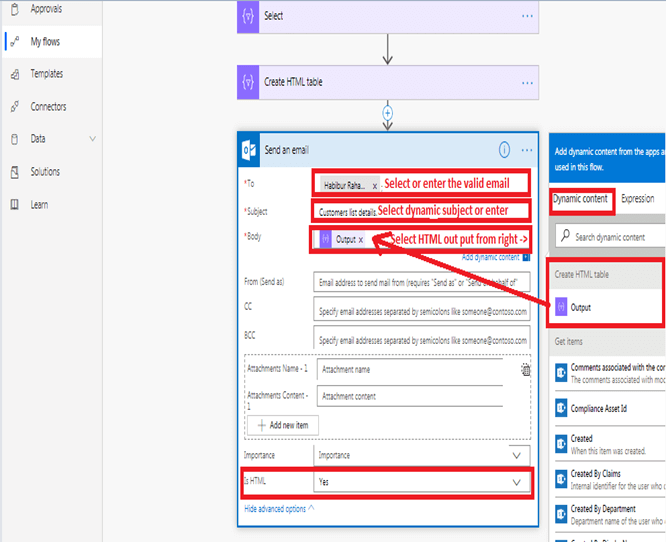Image resolution: width=666 pixels, height=542 pixels.
Task: Open Create HTML table's ellipsis menu
Action: click(527, 83)
